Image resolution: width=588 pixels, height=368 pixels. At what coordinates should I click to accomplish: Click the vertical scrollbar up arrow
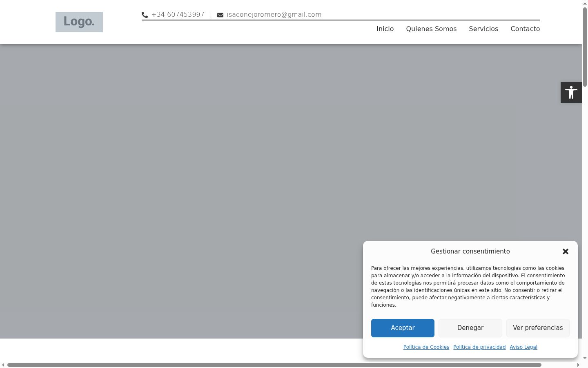(585, 3)
